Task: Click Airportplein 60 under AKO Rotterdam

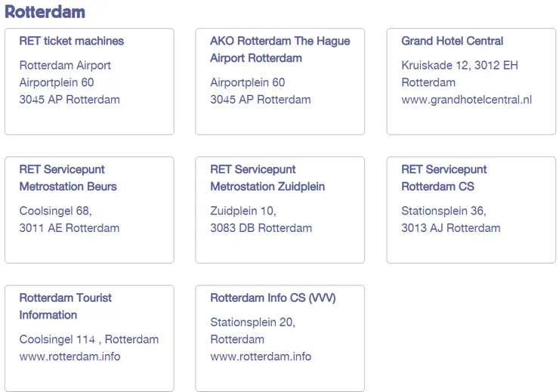Action: (x=248, y=82)
